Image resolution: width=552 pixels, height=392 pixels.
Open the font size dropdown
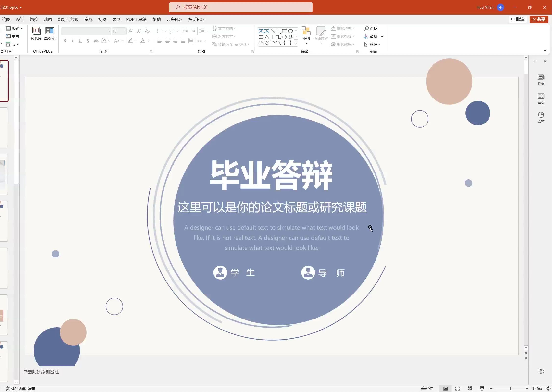coord(125,31)
